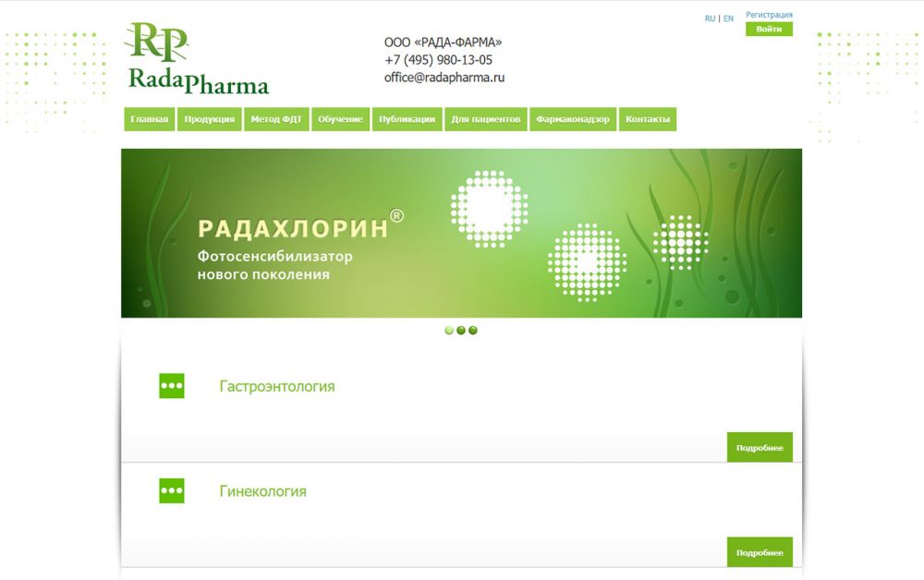
Task: Select the first carousel slide dot
Action: 449,330
